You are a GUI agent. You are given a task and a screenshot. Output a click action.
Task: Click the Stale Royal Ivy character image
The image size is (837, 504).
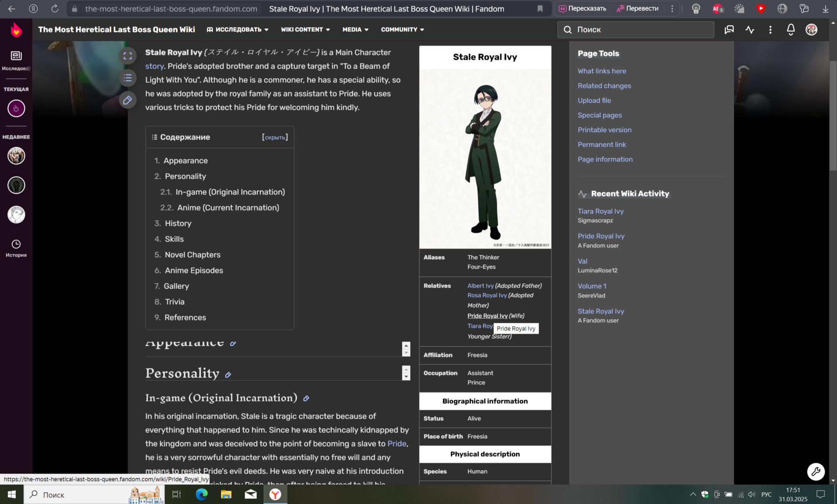[x=485, y=159]
